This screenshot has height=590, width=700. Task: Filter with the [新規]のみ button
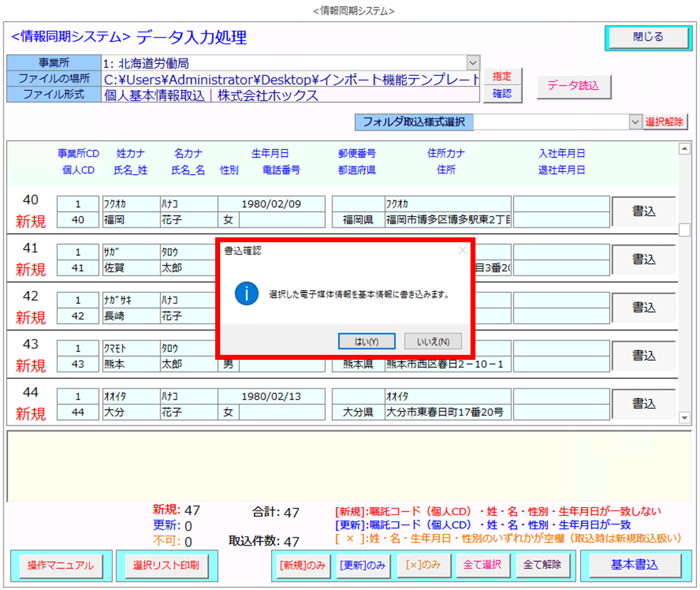coord(302,565)
